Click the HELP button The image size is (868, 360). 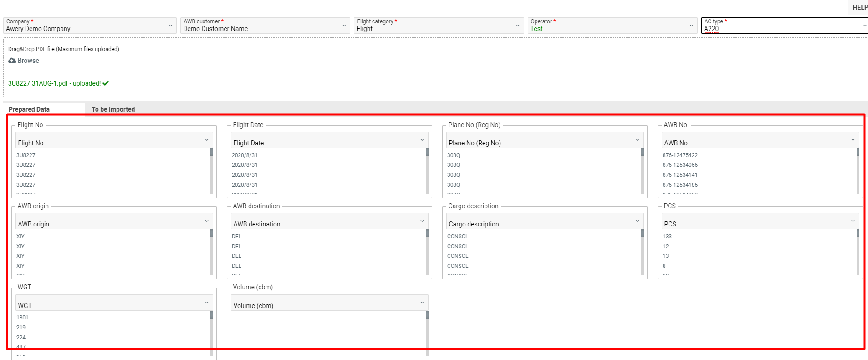click(860, 7)
